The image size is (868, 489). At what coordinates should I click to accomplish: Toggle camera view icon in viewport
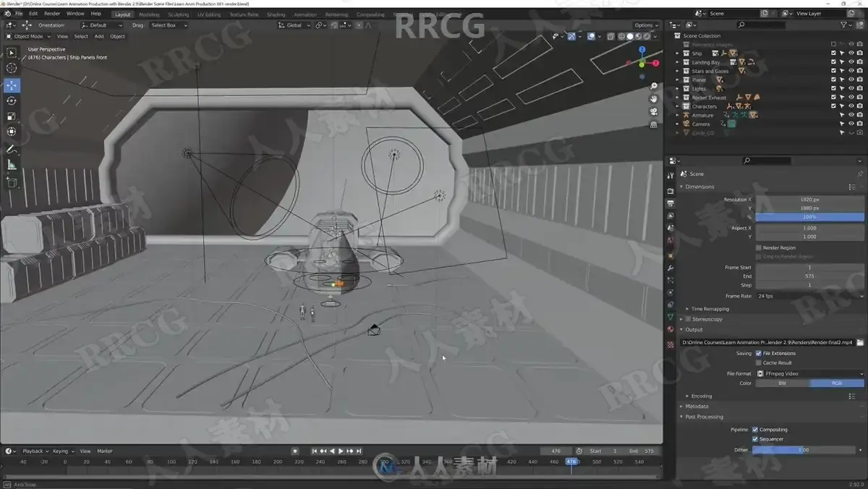point(653,111)
